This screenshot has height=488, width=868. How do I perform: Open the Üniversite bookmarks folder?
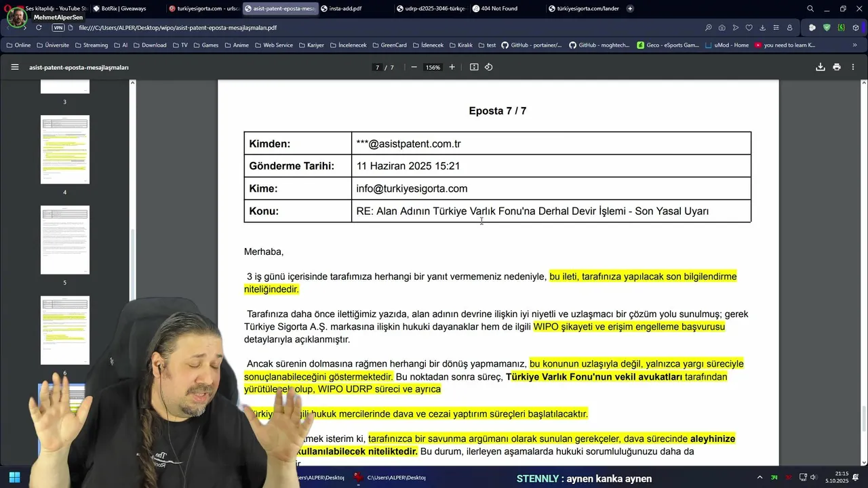53,45
